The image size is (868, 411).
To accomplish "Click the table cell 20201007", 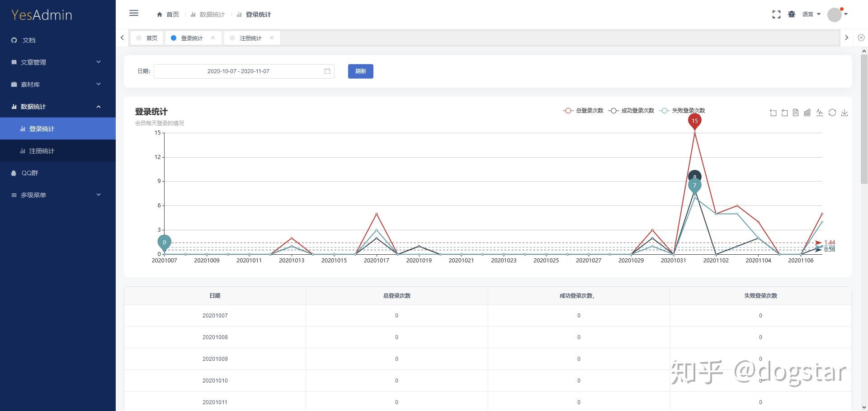I will [x=215, y=316].
